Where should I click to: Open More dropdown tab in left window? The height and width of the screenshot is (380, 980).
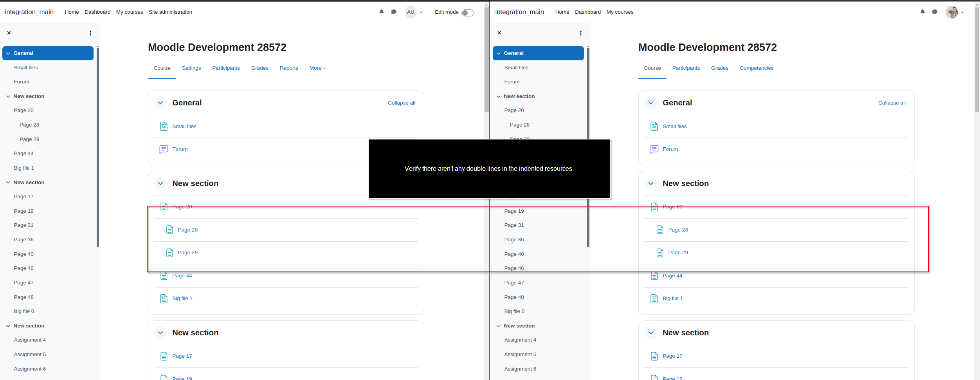click(318, 68)
